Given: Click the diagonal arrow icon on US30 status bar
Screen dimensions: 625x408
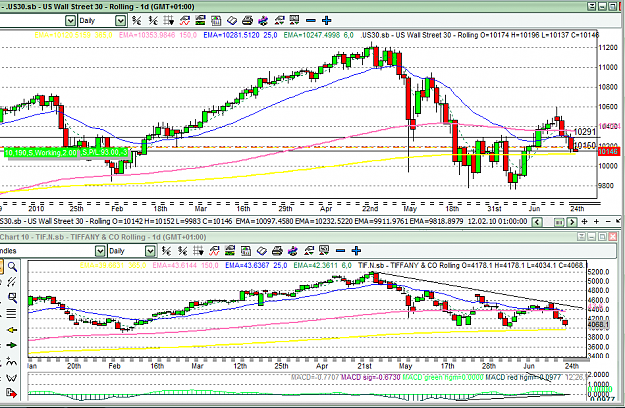Looking at the screenshot, I should click(x=618, y=221).
